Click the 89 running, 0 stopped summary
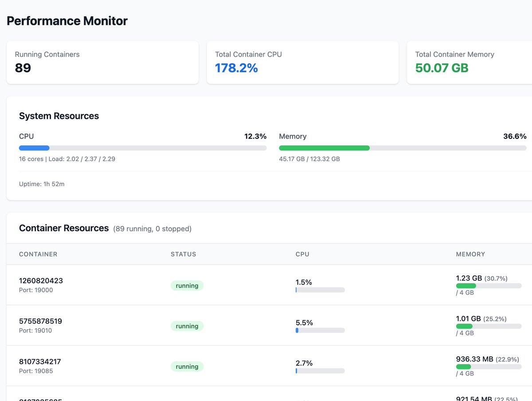This screenshot has height=401, width=532. click(x=153, y=229)
